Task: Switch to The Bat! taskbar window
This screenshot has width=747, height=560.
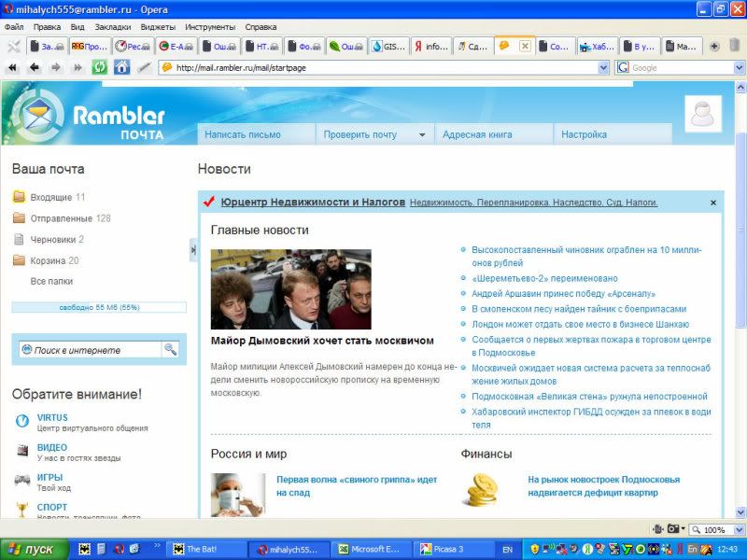Action: coord(206,549)
